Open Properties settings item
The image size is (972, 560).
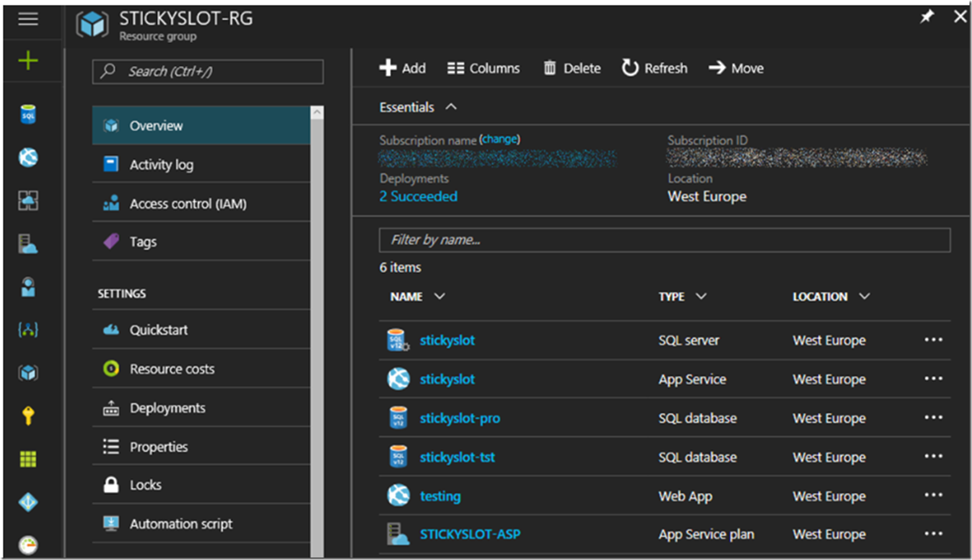(201, 447)
